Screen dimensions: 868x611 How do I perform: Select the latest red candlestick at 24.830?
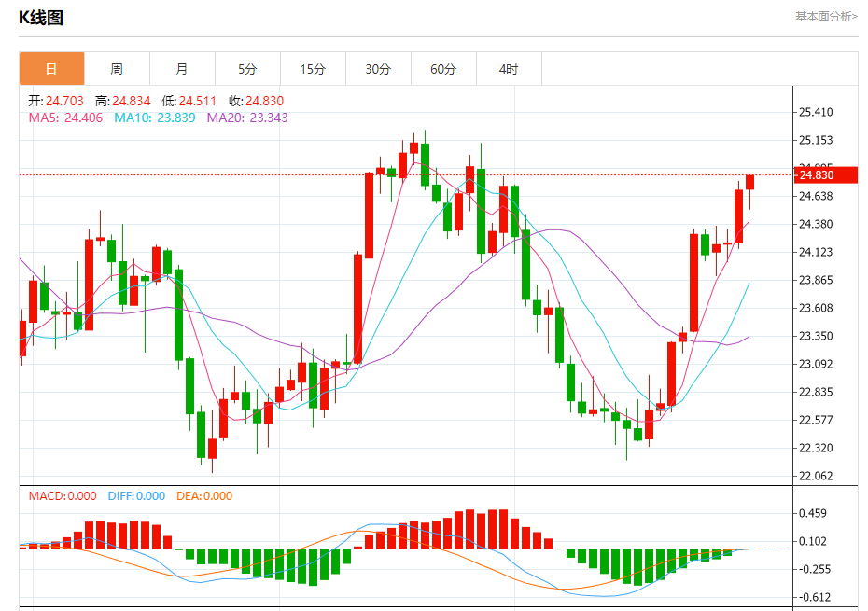(750, 183)
